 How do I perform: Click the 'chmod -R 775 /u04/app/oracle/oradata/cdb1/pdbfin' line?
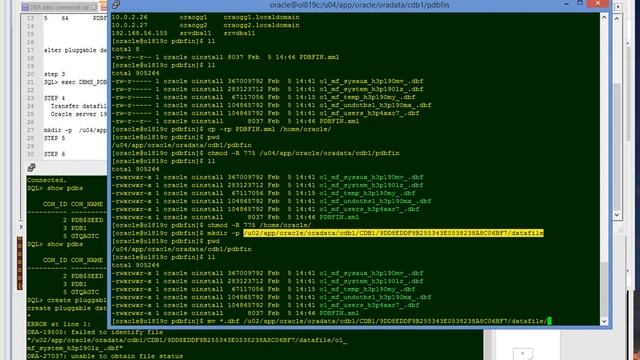click(303, 153)
